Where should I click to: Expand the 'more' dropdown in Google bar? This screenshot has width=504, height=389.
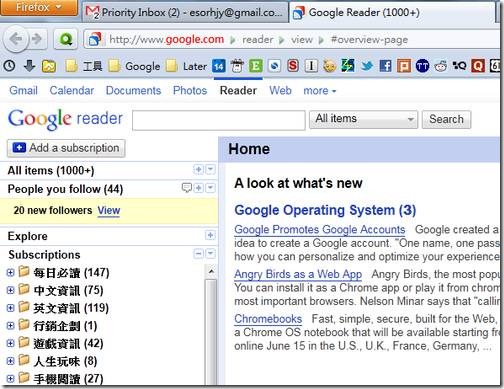tap(320, 90)
